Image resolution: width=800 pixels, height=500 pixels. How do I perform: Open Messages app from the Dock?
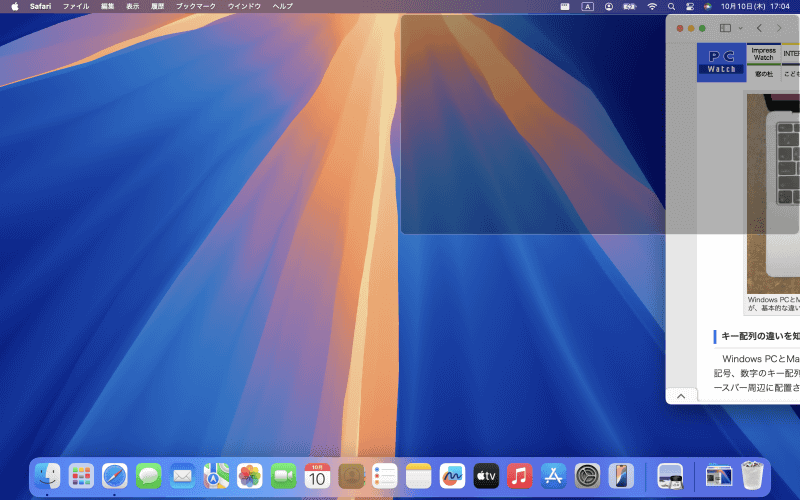(x=148, y=477)
